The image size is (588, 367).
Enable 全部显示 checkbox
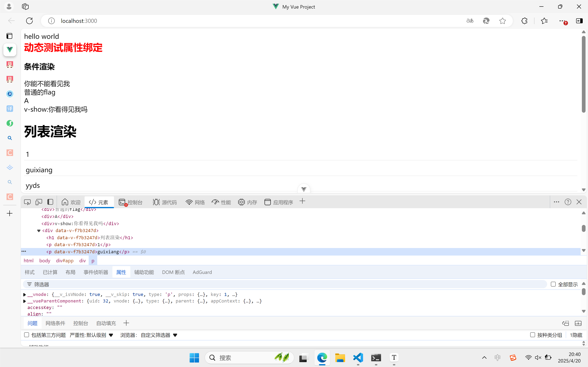(x=553, y=284)
